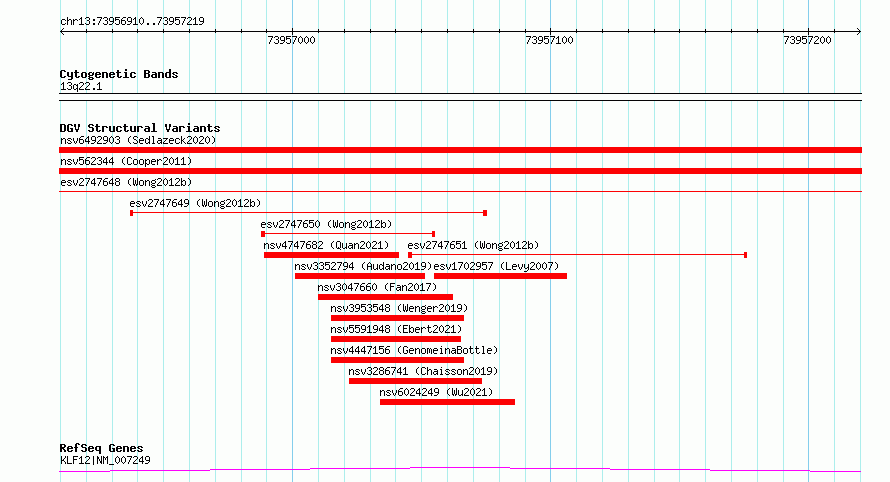Screen dimensions: 890x482
Task: Click the long red line of esv2747651
Action: (x=577, y=255)
